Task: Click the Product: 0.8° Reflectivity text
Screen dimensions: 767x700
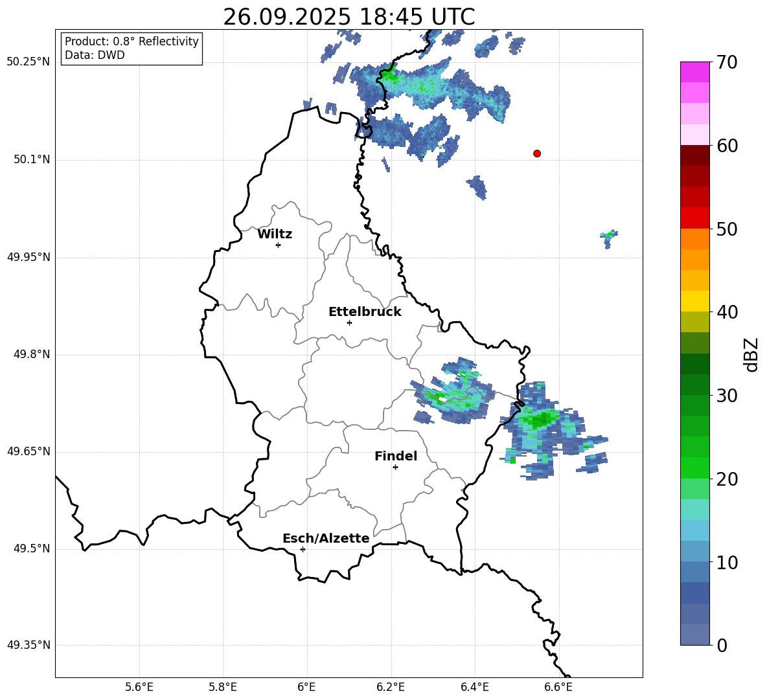Action: point(132,41)
